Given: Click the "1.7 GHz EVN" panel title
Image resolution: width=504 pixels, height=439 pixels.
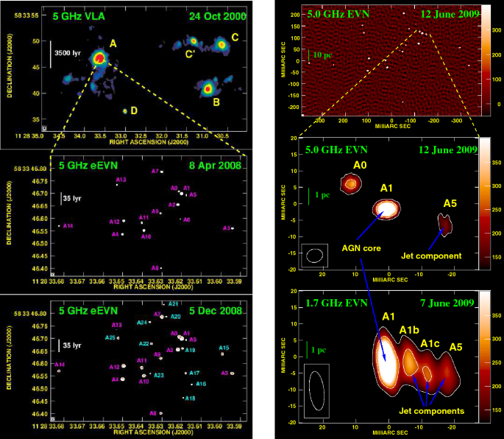Looking at the screenshot, I should (336, 303).
